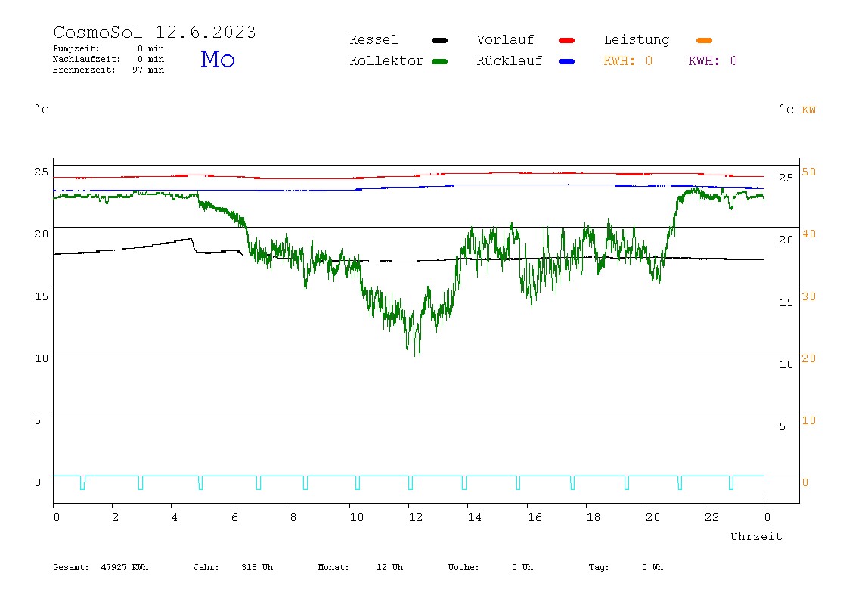Select the orange 'KW' unit label
The width and height of the screenshot is (868, 614).
pos(809,110)
